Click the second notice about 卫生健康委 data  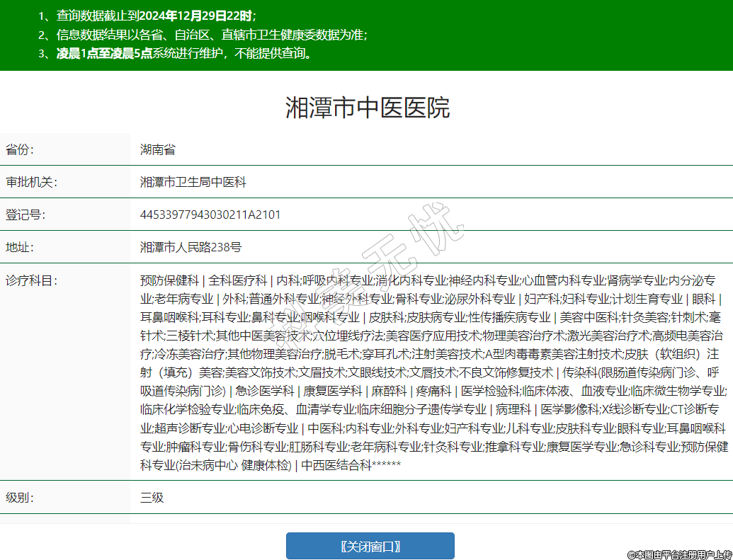coord(211,34)
